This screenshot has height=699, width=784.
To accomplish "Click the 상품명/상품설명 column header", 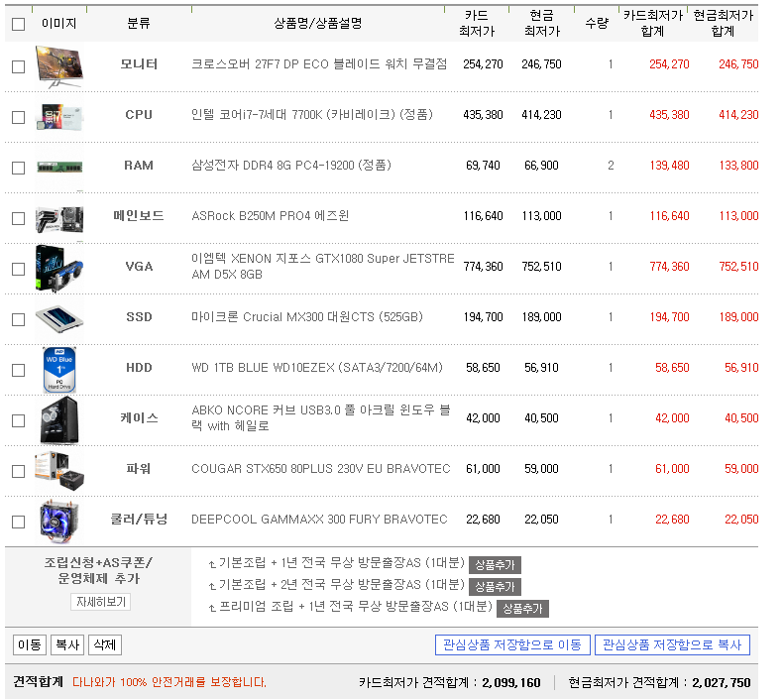I will (x=317, y=23).
